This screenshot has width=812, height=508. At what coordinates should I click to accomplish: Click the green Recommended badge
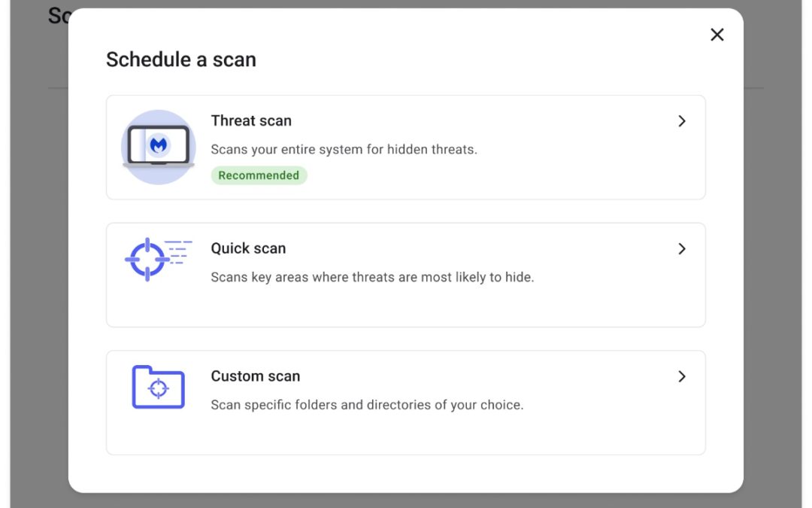(259, 175)
